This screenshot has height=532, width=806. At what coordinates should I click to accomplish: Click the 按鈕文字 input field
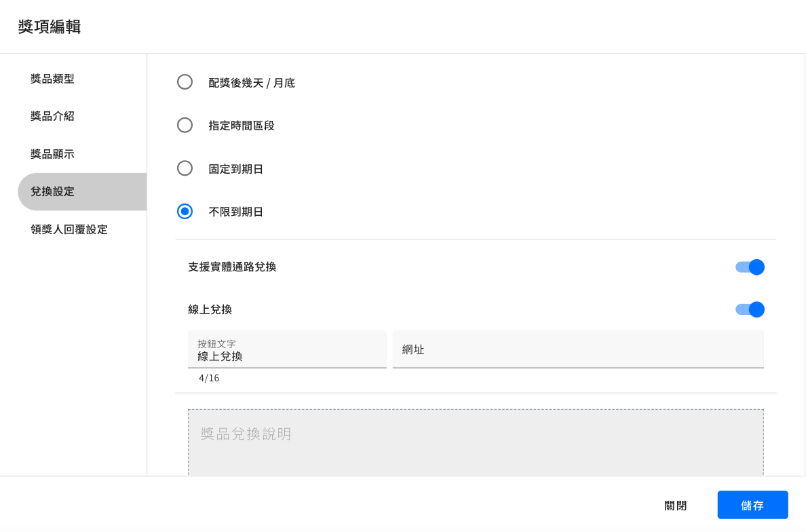coord(287,356)
